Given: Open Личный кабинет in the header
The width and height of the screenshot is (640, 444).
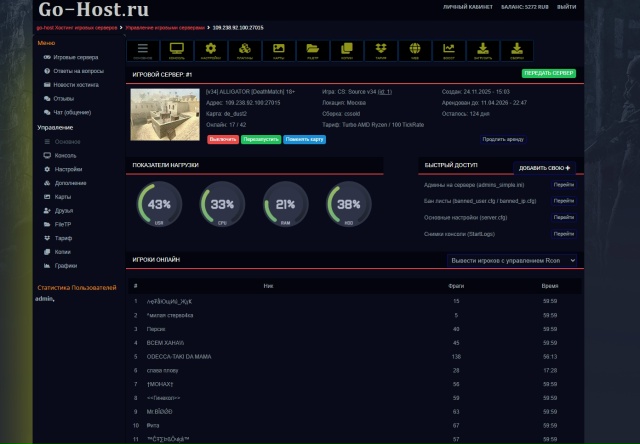Looking at the screenshot, I should click(468, 7).
